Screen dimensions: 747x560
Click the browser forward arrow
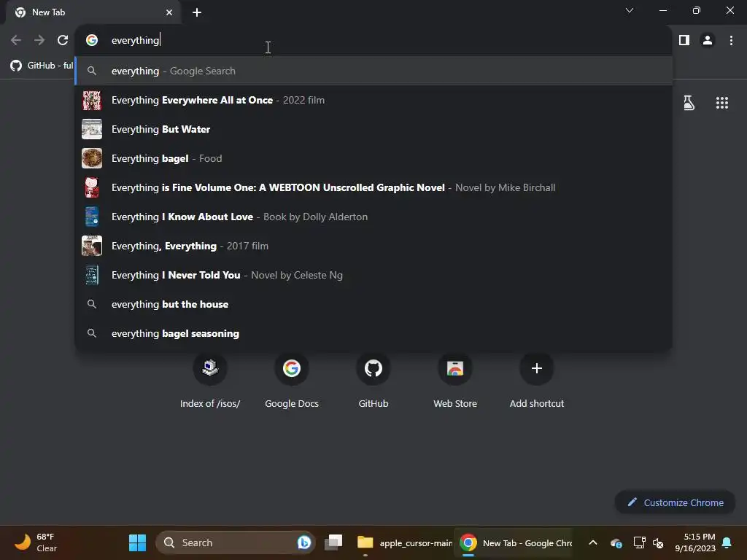[x=39, y=41]
